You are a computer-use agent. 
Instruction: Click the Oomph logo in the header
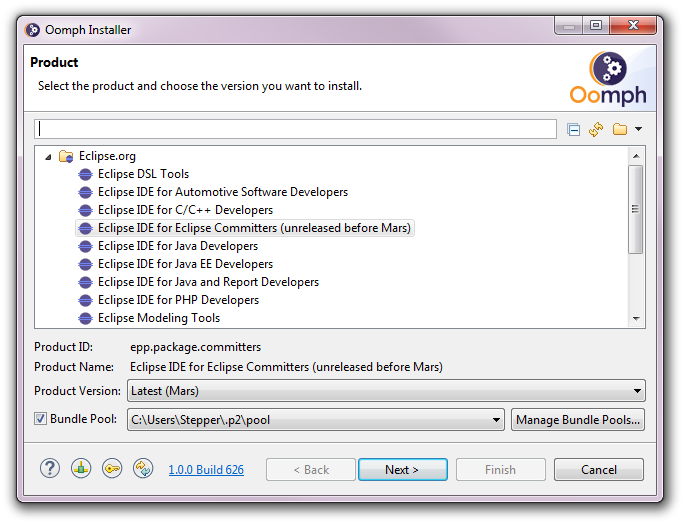click(608, 79)
